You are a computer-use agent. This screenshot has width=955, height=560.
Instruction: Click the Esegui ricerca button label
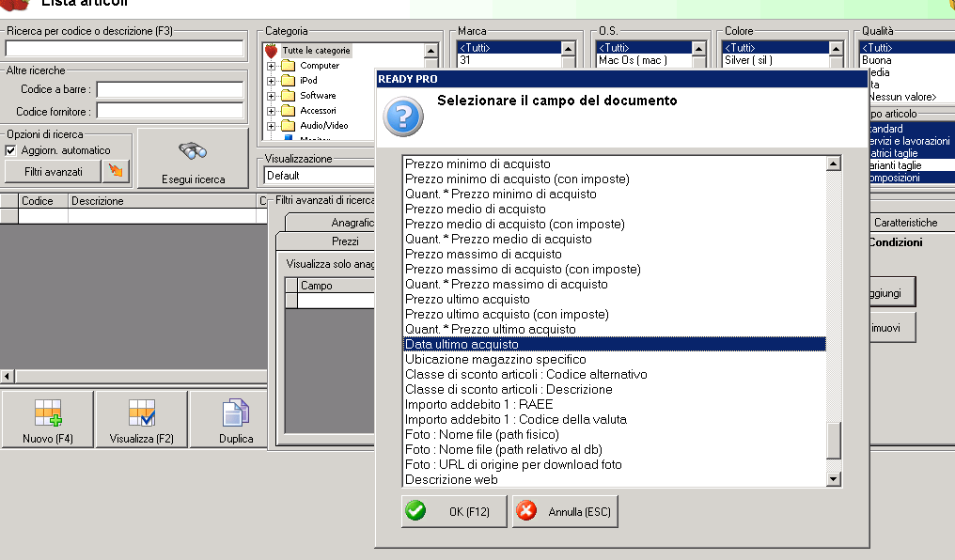click(x=193, y=179)
